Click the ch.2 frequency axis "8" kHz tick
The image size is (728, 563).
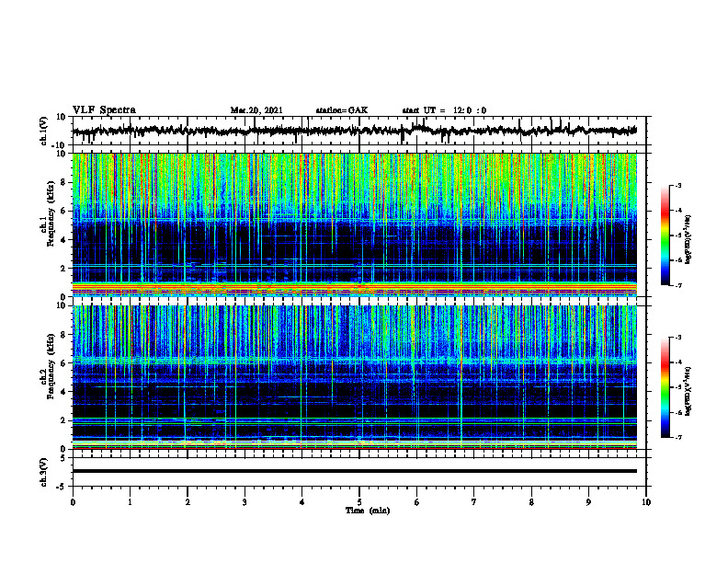pyautogui.click(x=63, y=335)
